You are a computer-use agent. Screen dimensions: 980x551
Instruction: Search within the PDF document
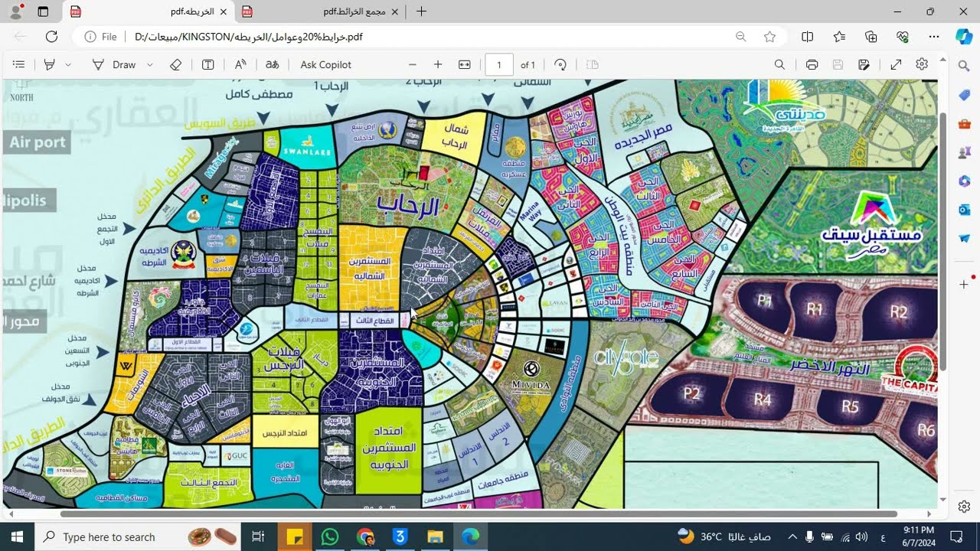[779, 65]
